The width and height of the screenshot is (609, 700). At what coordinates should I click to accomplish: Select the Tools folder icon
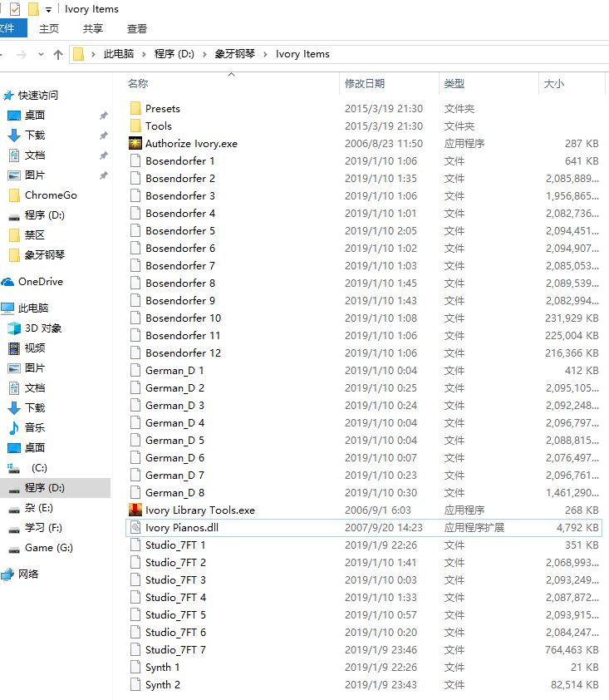coord(135,126)
